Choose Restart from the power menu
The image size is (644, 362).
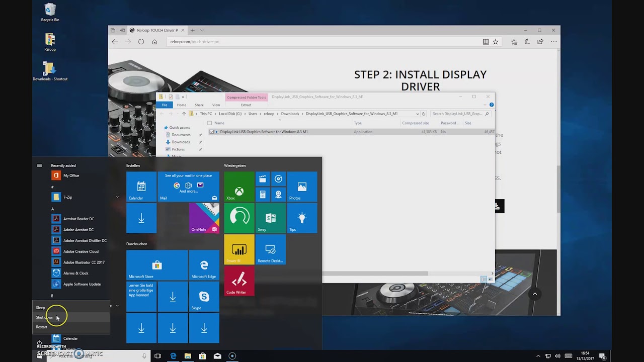click(71, 327)
